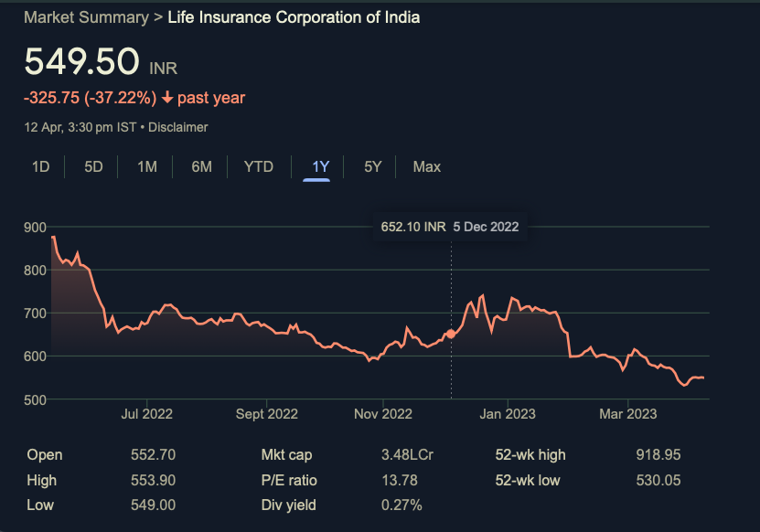The image size is (760, 532).
Task: Select the Life Insurance Corporation of India title
Action: point(294,17)
